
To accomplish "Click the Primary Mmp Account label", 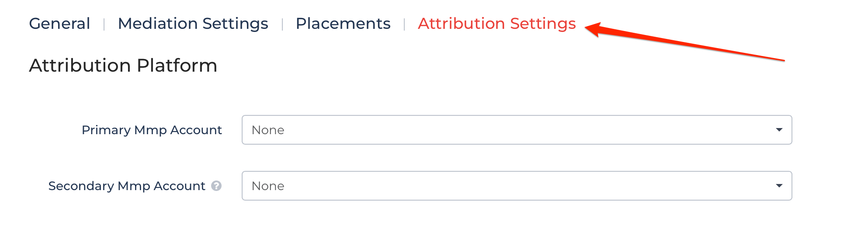I will pyautogui.click(x=152, y=130).
